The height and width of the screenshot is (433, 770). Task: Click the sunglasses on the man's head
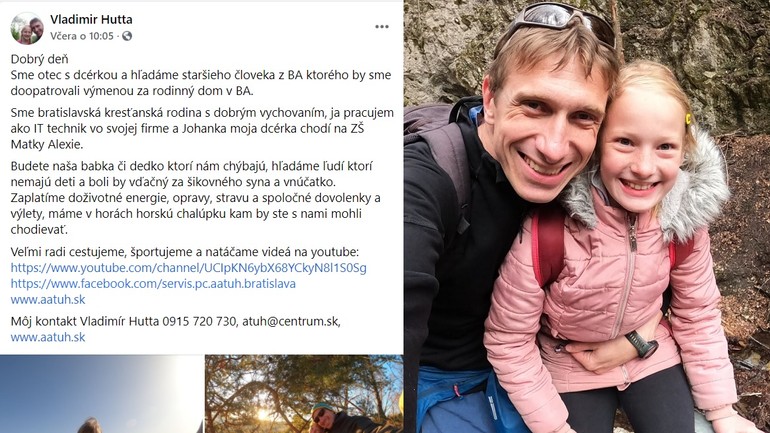(560, 22)
